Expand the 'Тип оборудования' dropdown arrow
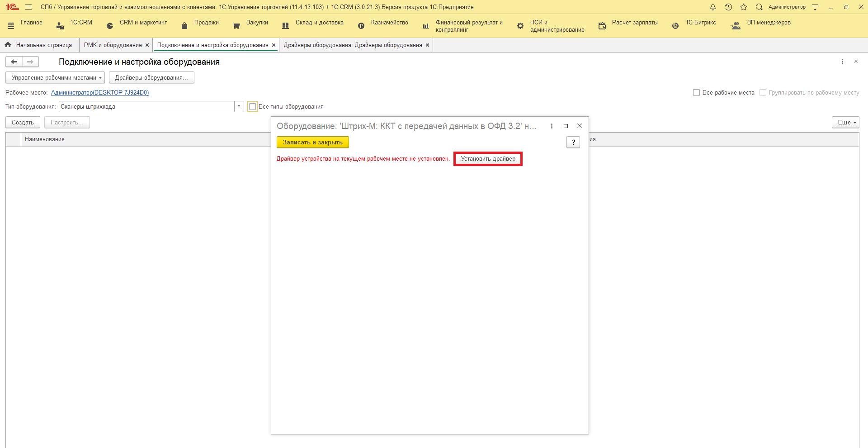The width and height of the screenshot is (868, 448). pyautogui.click(x=239, y=107)
